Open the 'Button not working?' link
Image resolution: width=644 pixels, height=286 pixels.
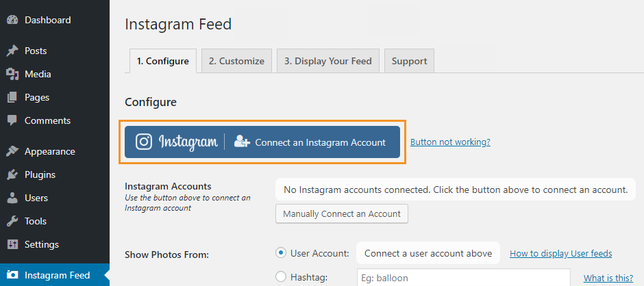tap(450, 142)
